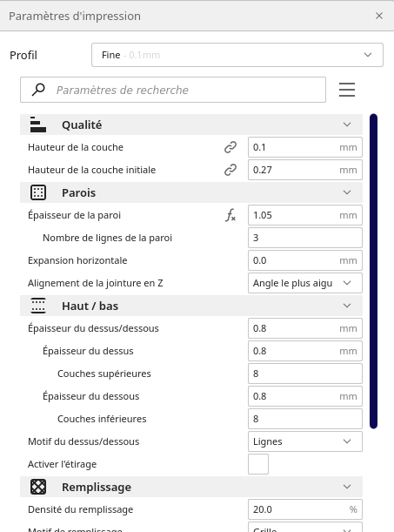Screen dimensions: 394x532
Task: Edit the Hauteur de la couche initiale value
Action: pyautogui.click(x=305, y=170)
